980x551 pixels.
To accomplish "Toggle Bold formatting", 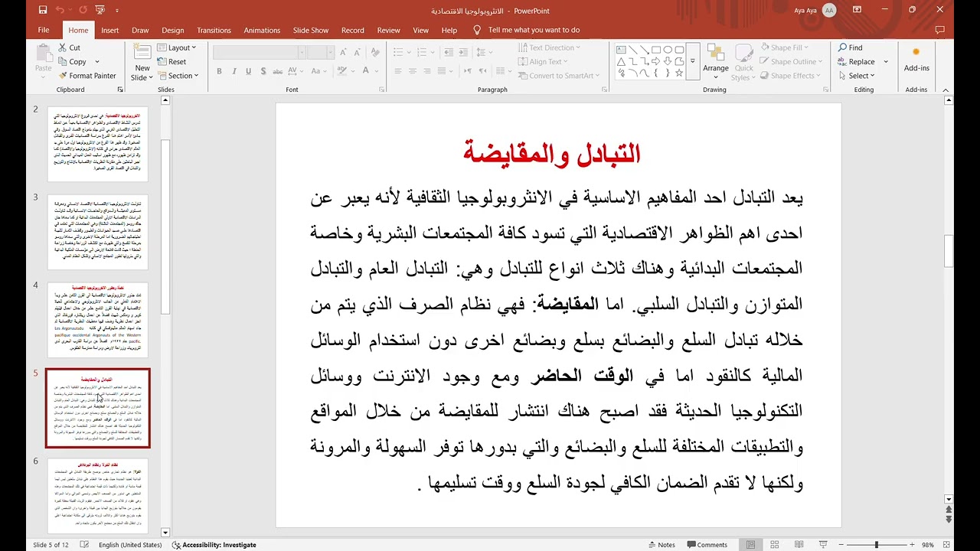I will (219, 71).
